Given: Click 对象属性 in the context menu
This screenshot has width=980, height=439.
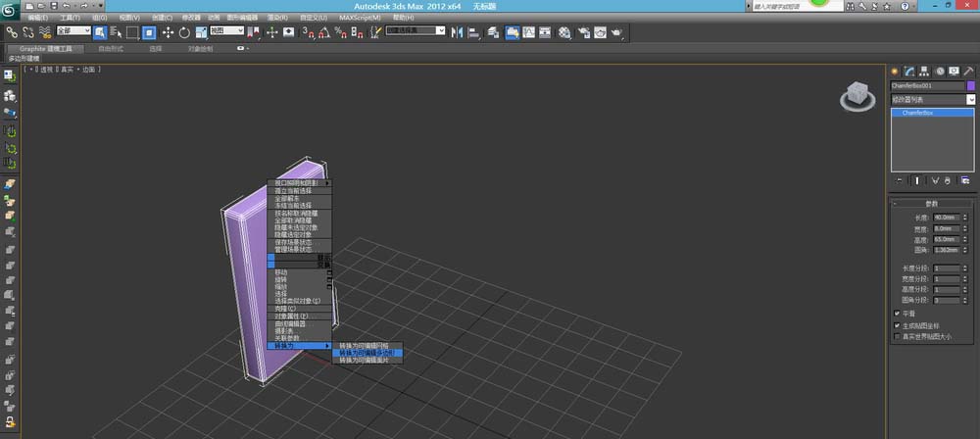Looking at the screenshot, I should 290,317.
